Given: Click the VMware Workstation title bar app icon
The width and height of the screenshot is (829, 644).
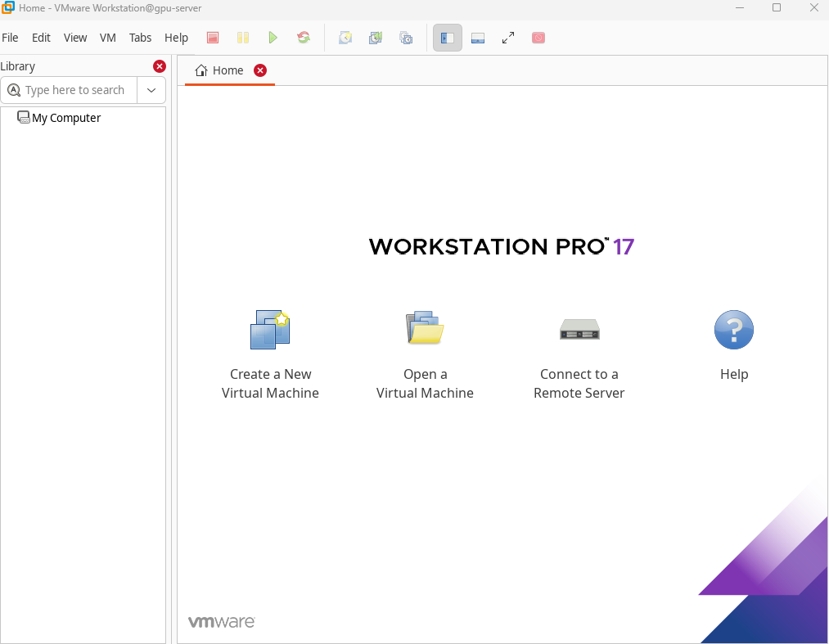Looking at the screenshot, I should pyautogui.click(x=8, y=8).
